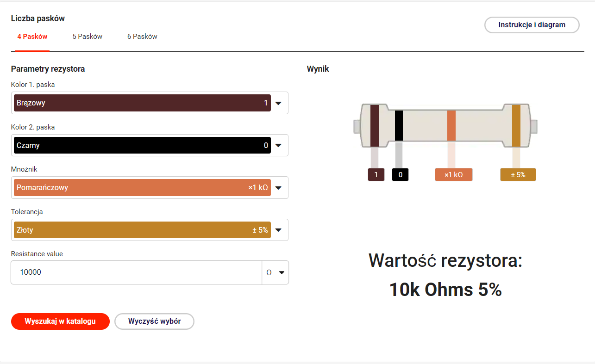Click the "10k Ohms 5%" result text
Screen dimensions: 595x364
click(x=445, y=290)
